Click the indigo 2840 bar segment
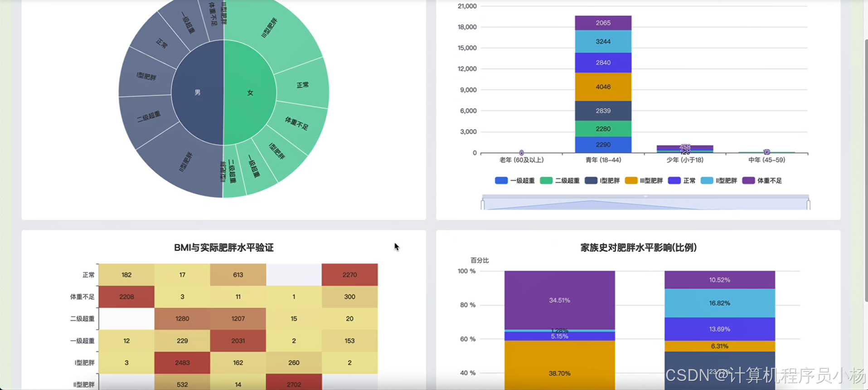This screenshot has width=868, height=390. [x=603, y=63]
